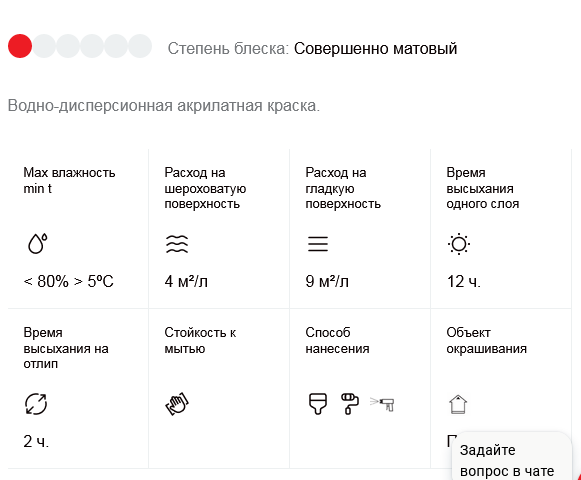Screen dimensions: 581x480
Task: Click the water drop humidity icon
Action: pyautogui.click(x=38, y=244)
